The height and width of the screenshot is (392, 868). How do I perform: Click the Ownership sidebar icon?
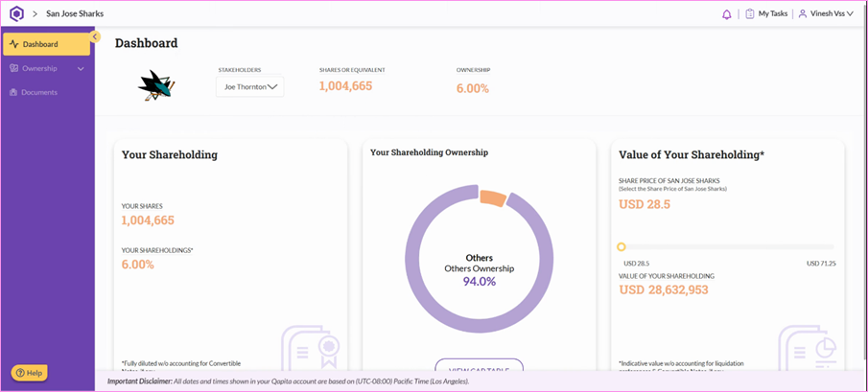click(14, 69)
